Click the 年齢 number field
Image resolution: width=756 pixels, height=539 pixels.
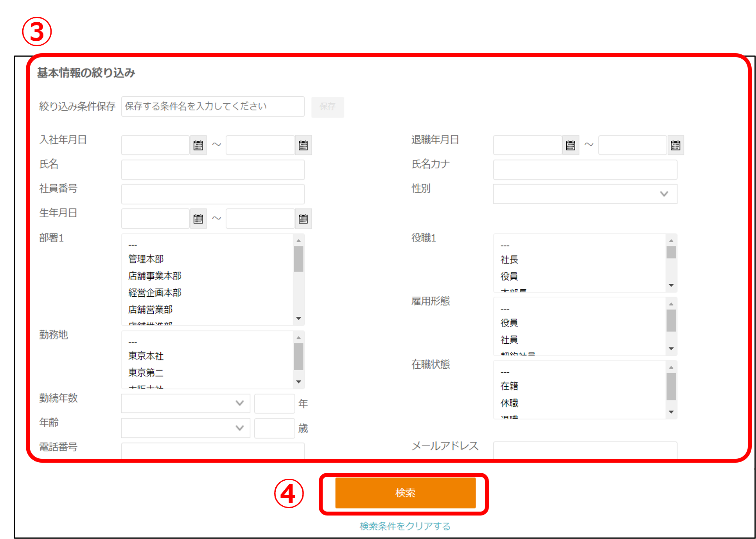(x=274, y=428)
